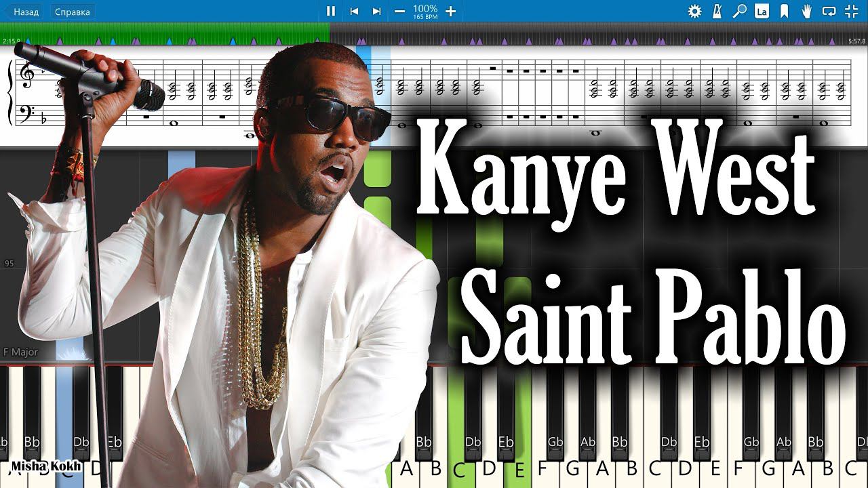Skip back to previous section
868x488 pixels.
pyautogui.click(x=354, y=11)
